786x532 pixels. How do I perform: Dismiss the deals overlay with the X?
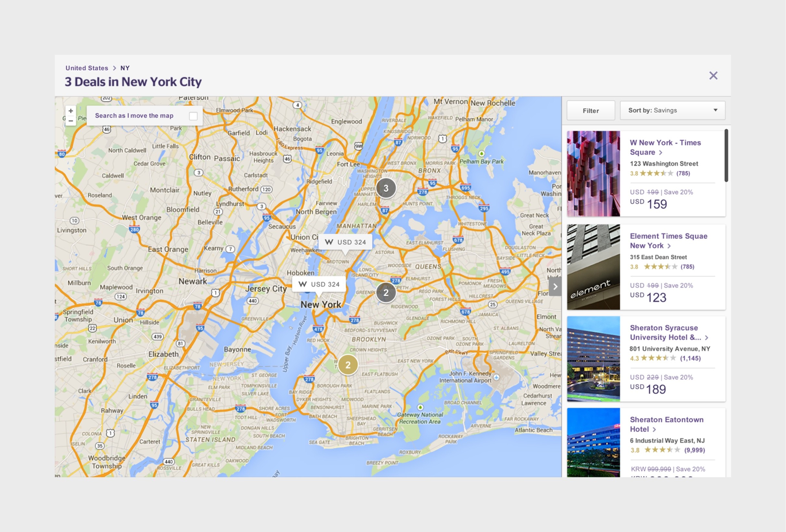coord(714,76)
